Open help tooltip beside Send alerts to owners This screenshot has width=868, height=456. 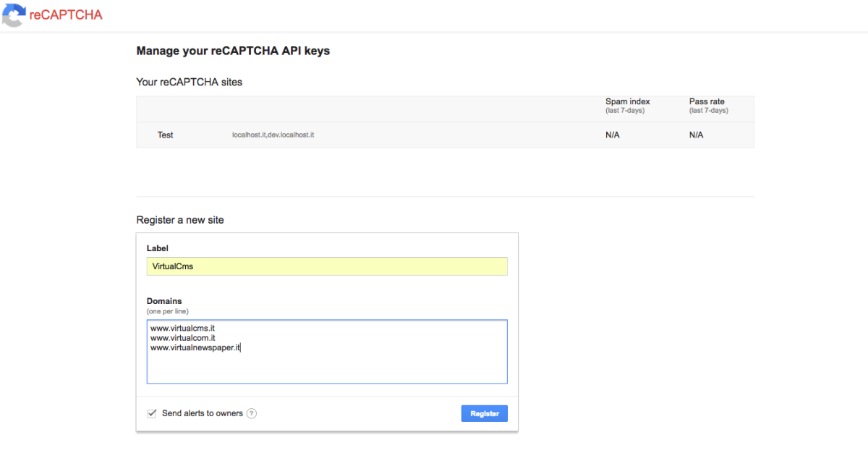pos(251,413)
